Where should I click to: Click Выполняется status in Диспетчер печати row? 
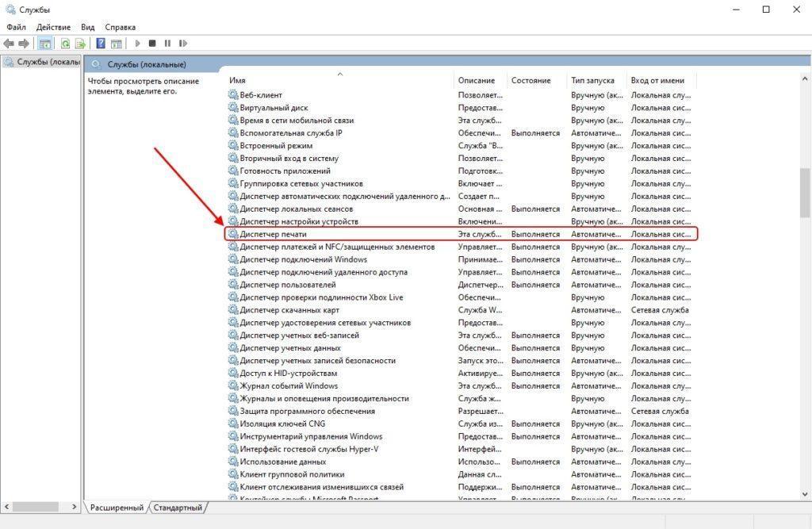tap(535, 234)
